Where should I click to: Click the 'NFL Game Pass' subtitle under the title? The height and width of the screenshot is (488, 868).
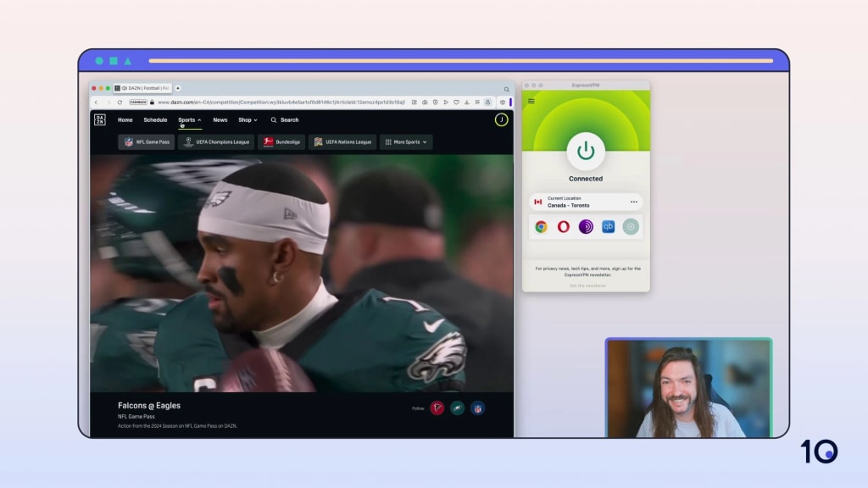pyautogui.click(x=136, y=417)
